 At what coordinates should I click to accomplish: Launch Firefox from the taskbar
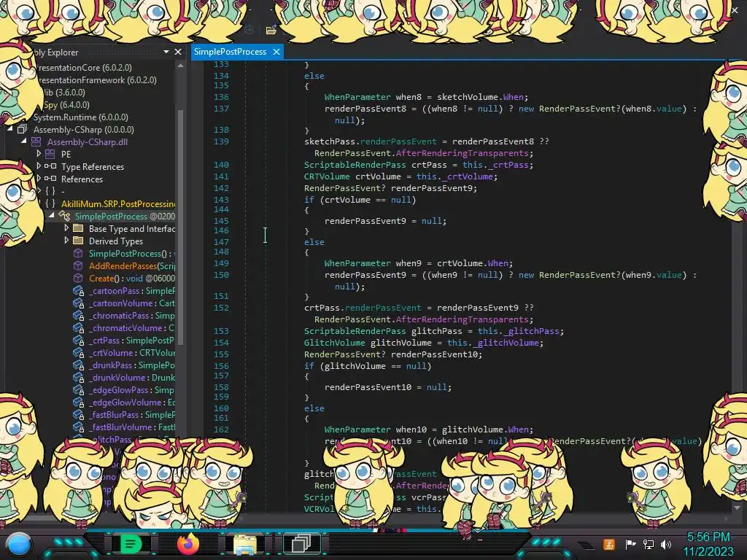pyautogui.click(x=187, y=543)
